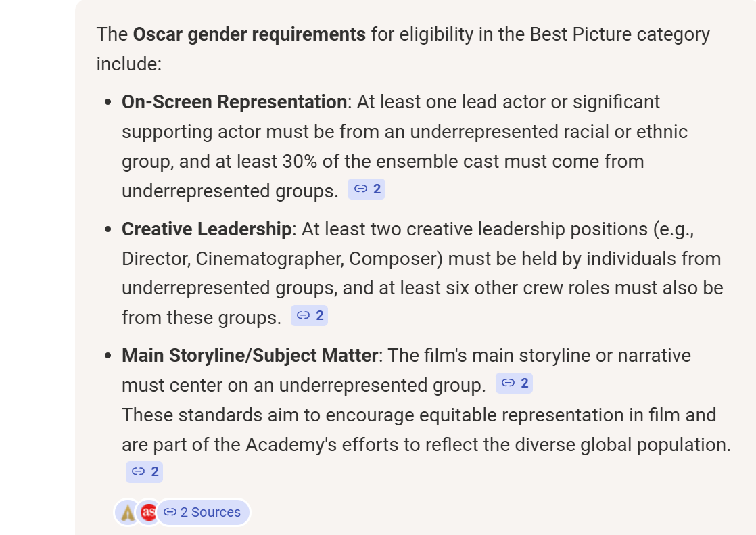Click the link icon in 2 Sources pill
The width and height of the screenshot is (756, 535).
coord(170,513)
